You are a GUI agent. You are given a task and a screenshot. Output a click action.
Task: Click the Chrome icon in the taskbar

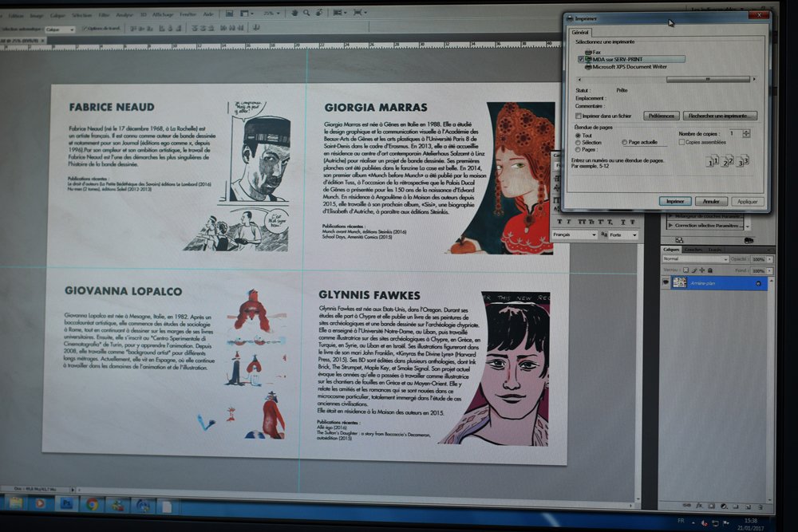(x=92, y=504)
